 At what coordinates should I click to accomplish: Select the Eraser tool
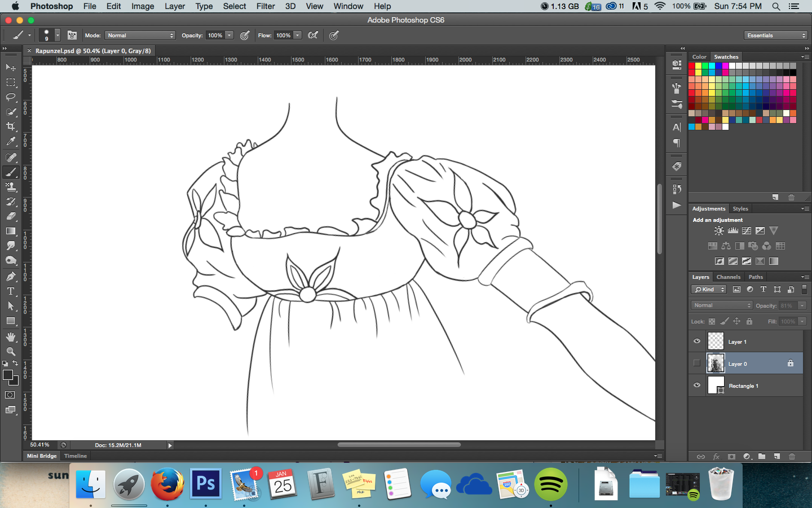[x=11, y=216]
